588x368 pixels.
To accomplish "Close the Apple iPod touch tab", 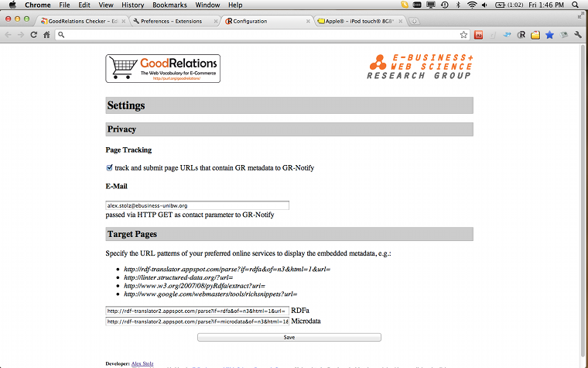I will coord(400,22).
